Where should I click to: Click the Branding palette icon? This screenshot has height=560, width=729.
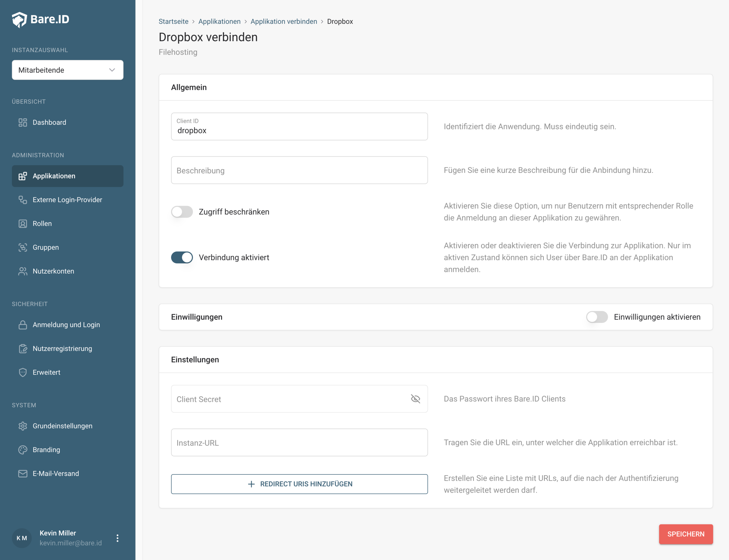pyautogui.click(x=23, y=450)
